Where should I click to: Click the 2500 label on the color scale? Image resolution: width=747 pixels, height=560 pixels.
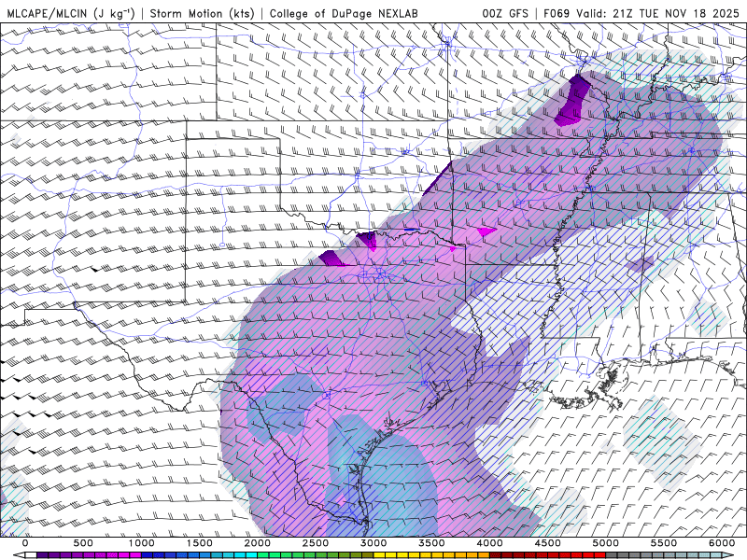316,543
